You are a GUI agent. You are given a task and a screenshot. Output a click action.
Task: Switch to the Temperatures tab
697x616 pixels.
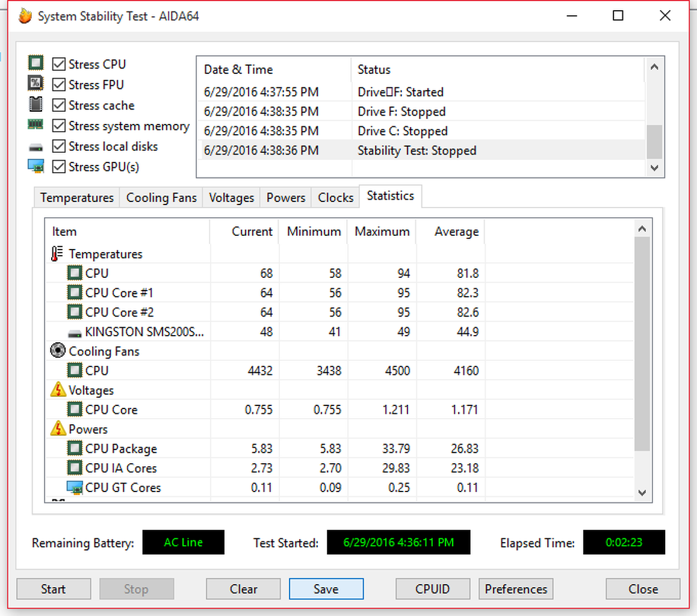[77, 198]
